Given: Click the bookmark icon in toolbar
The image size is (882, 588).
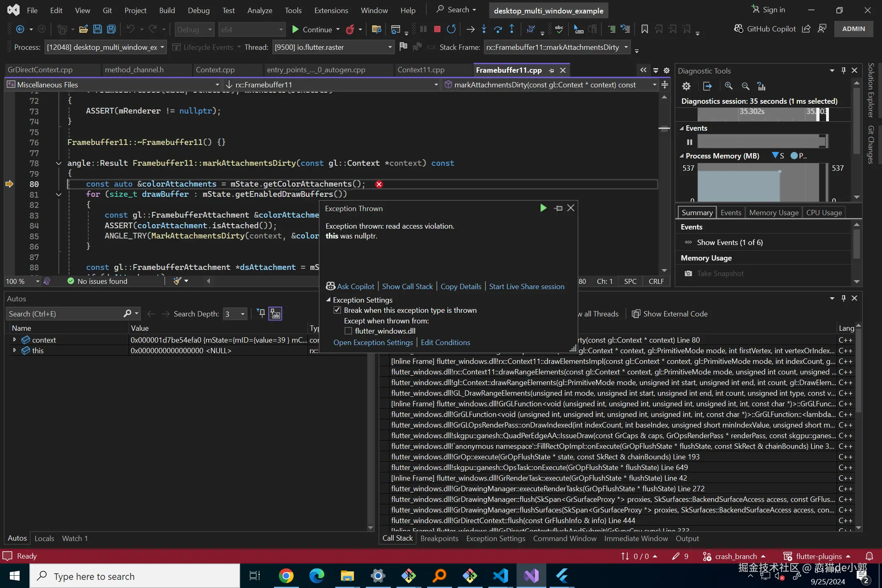Looking at the screenshot, I should pyautogui.click(x=644, y=29).
